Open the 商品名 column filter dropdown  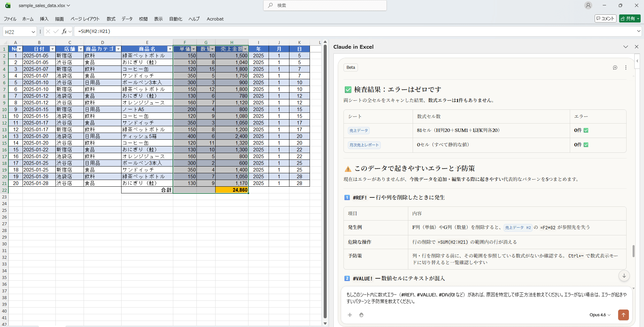[170, 49]
